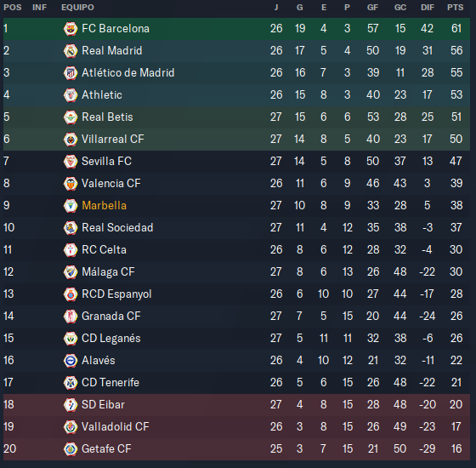Viewport: 476px width, 468px height.
Task: Open the Real Betis team link
Action: (x=107, y=117)
